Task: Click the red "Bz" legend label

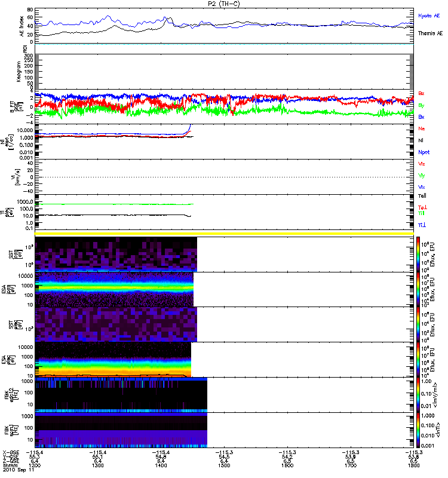Action: point(421,93)
